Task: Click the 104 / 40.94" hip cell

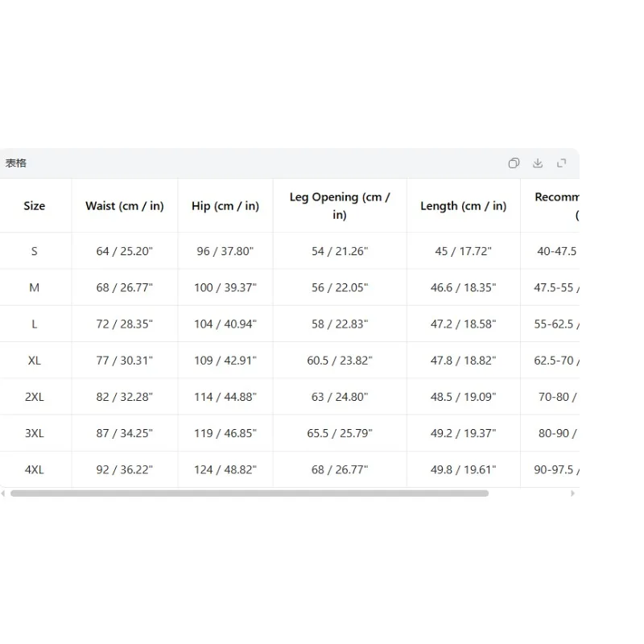Action: click(225, 324)
